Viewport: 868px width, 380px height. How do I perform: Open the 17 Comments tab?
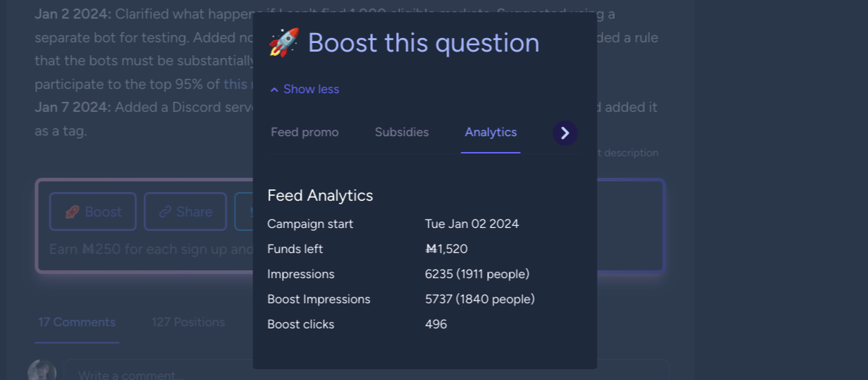click(77, 323)
